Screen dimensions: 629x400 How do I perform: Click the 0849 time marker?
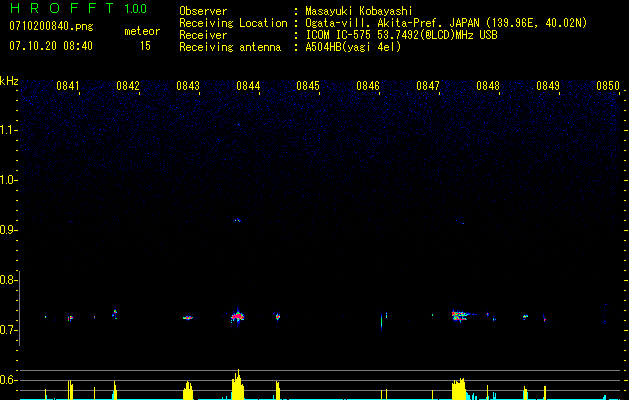click(x=548, y=86)
